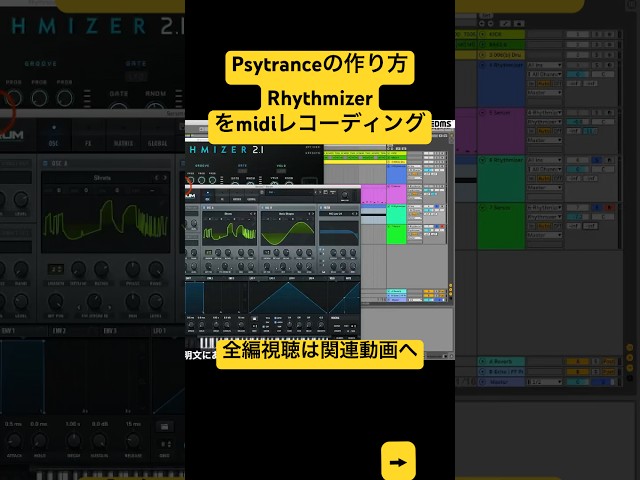Click the OSC B sine waveform display
Image resolution: width=640 pixels, height=480 pixels.
tap(287, 231)
